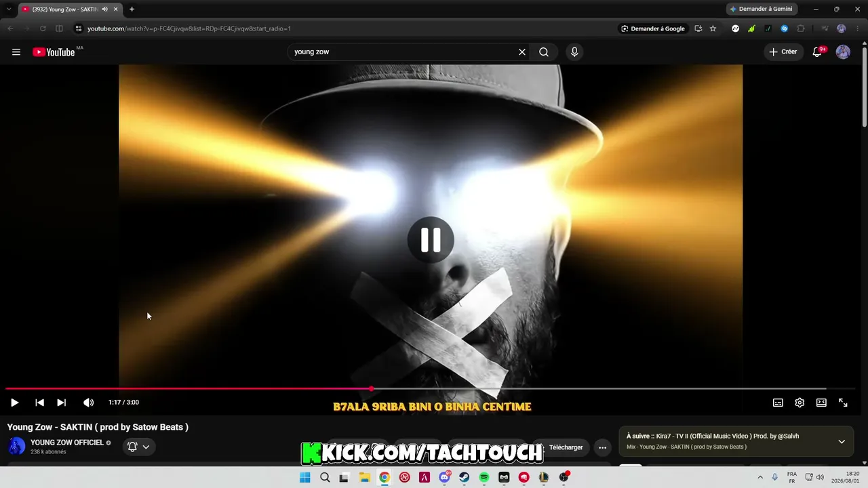Select the Young Zow - SAKTIN browser tab

point(70,9)
